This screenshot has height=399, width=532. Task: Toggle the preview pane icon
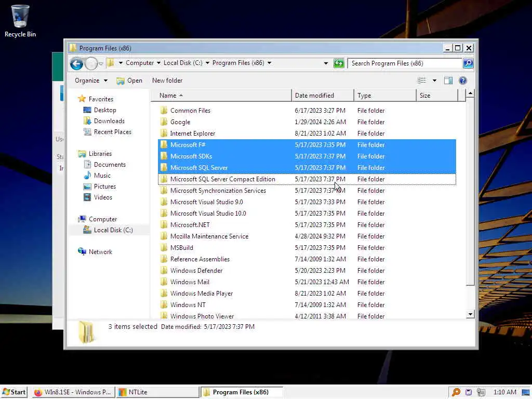click(x=448, y=81)
